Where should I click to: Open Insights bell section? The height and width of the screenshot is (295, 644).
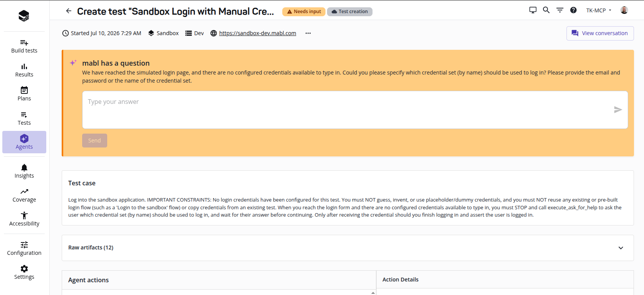pyautogui.click(x=24, y=171)
